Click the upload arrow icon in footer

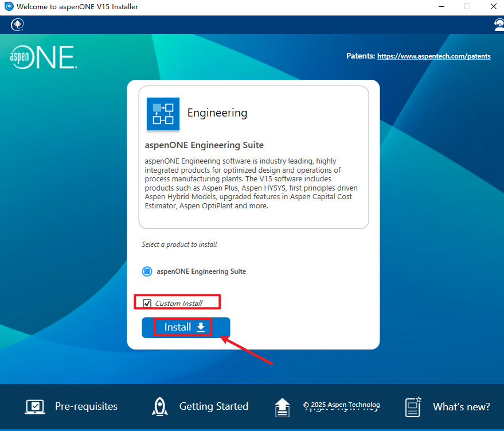[x=282, y=407]
